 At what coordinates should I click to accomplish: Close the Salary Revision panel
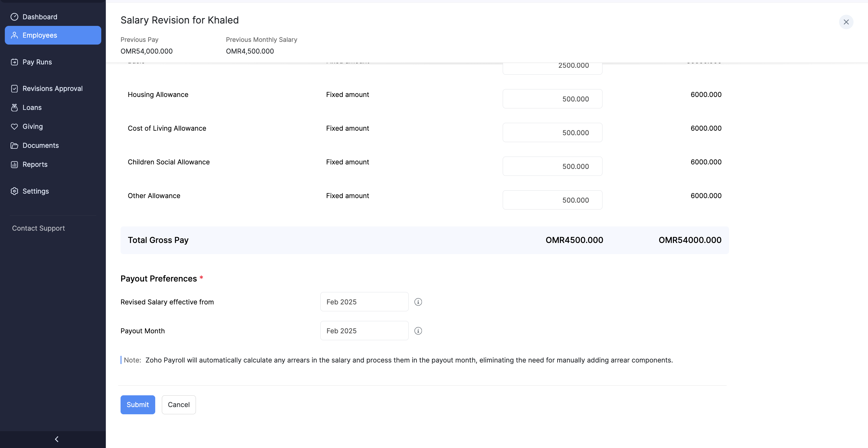click(846, 22)
